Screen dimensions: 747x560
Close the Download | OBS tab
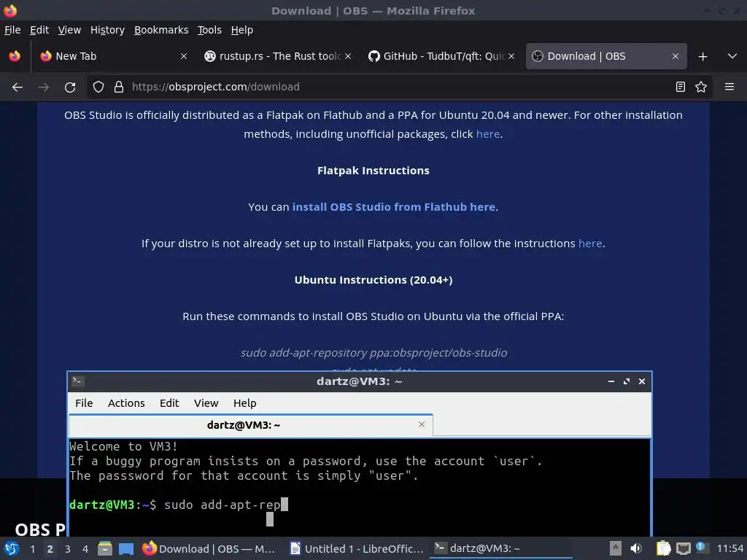(x=675, y=56)
